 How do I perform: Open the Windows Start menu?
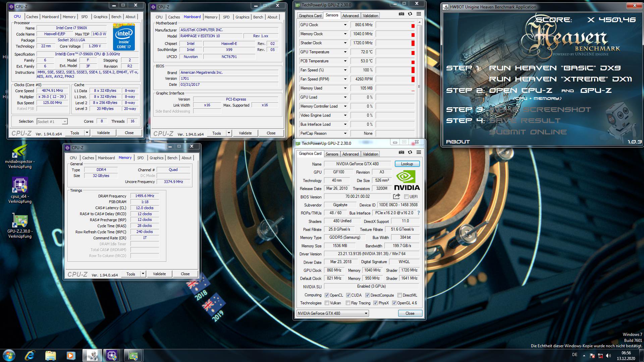pos(9,355)
